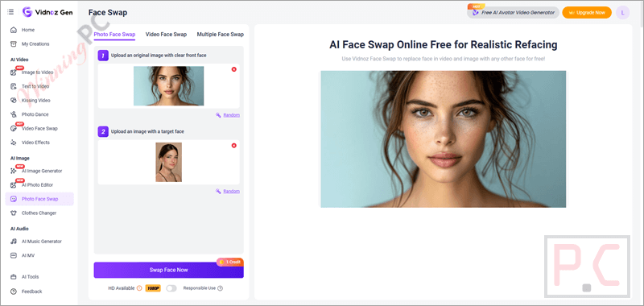
Task: Open Photo Dance tool
Action: pos(35,114)
